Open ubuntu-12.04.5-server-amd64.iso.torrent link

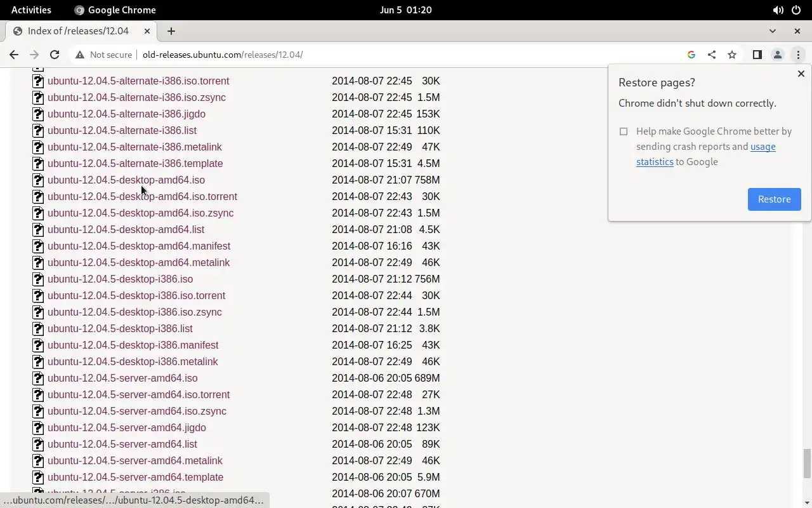tap(138, 394)
